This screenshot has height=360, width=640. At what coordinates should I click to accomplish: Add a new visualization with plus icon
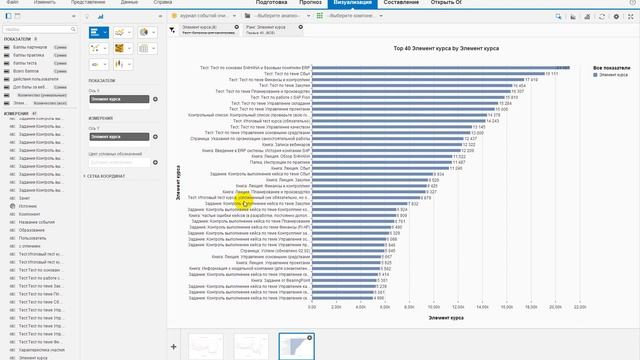(173, 347)
